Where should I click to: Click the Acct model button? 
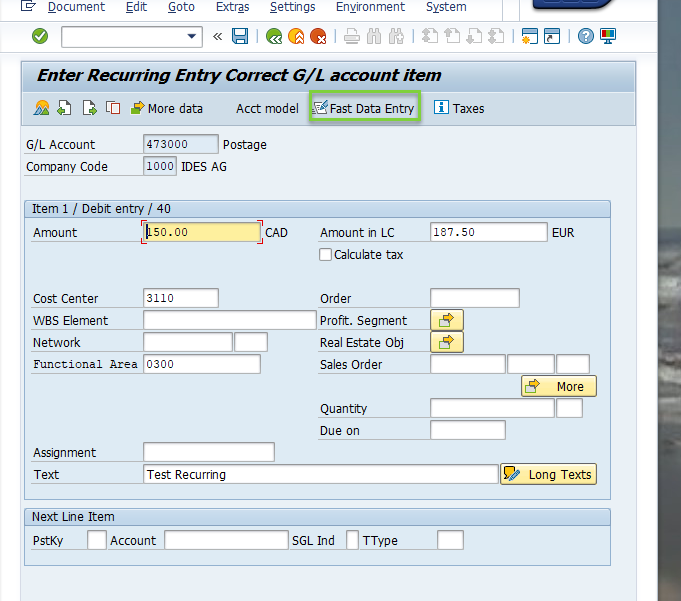pos(267,108)
